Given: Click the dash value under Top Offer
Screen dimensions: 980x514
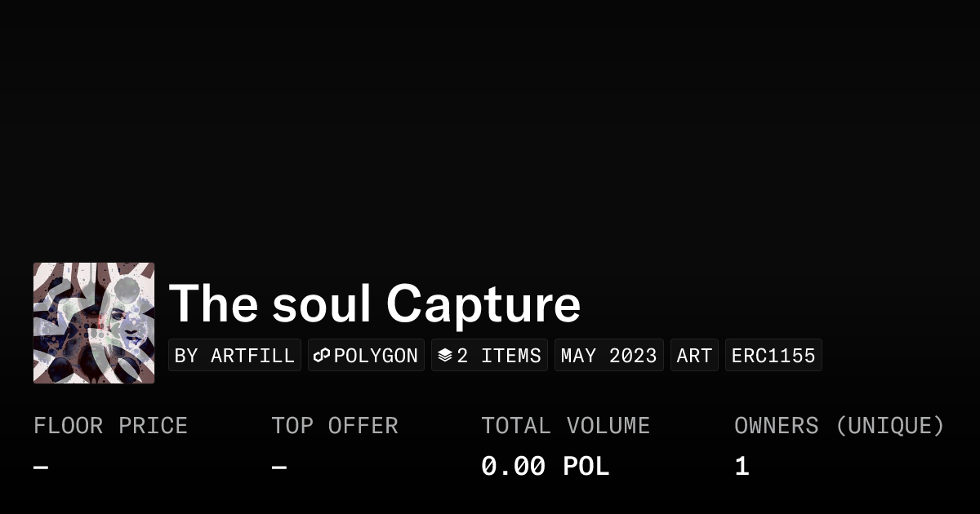Looking at the screenshot, I should pos(279,467).
